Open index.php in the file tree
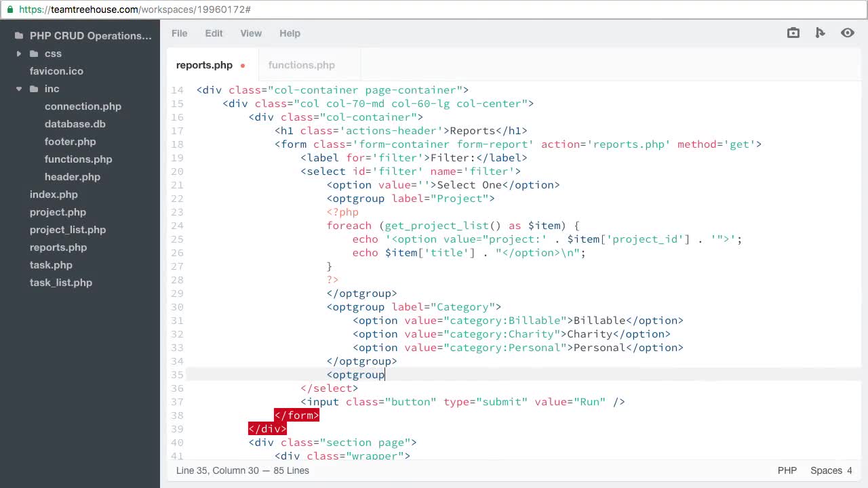Image resolution: width=868 pixels, height=488 pixels. pos(54,195)
